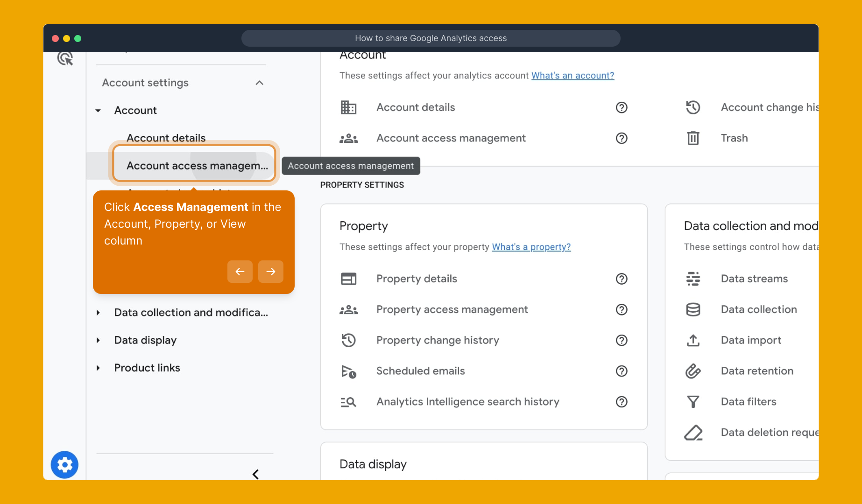Open Property change history using its history icon

349,340
